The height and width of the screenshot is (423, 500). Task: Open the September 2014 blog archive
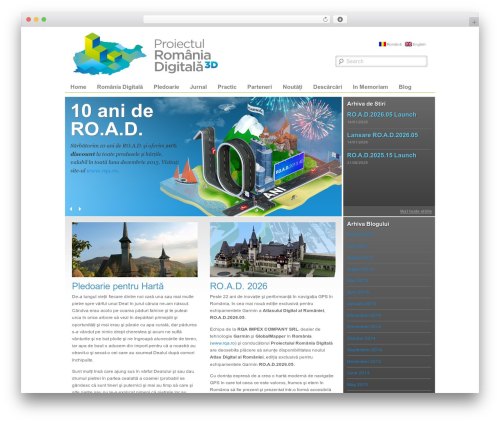[x=364, y=350]
